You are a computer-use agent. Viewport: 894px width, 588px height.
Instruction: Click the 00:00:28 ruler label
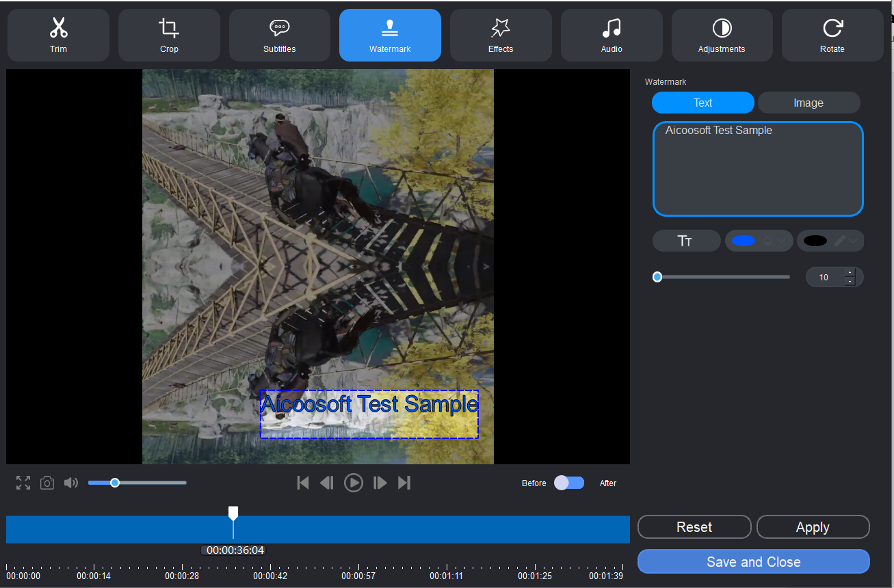[182, 576]
